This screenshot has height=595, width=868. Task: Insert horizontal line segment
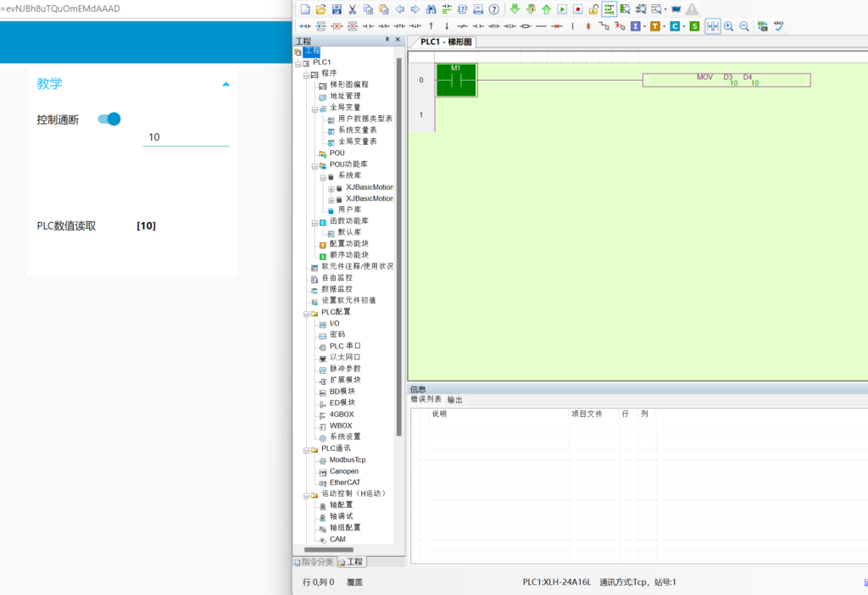click(x=542, y=26)
